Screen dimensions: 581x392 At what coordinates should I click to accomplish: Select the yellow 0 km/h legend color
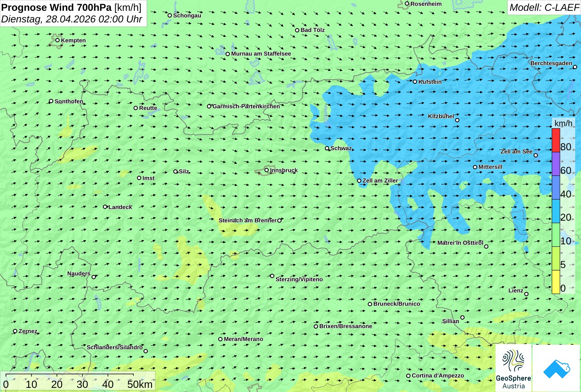click(556, 282)
